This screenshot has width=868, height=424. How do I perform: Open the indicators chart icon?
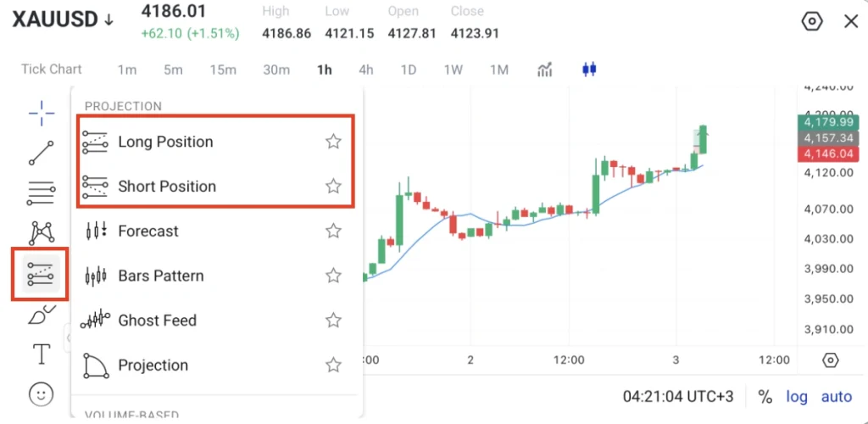pyautogui.click(x=545, y=70)
